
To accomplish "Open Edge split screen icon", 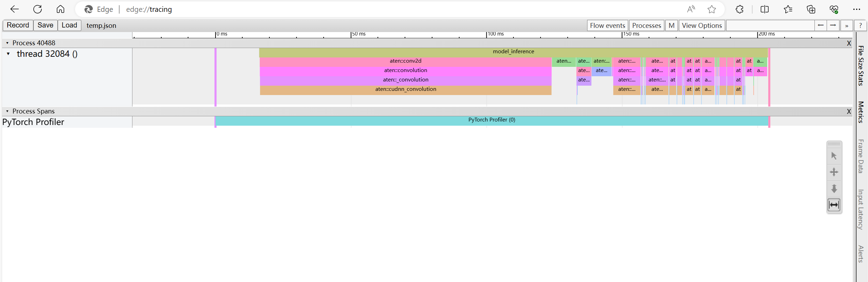I will (x=764, y=9).
